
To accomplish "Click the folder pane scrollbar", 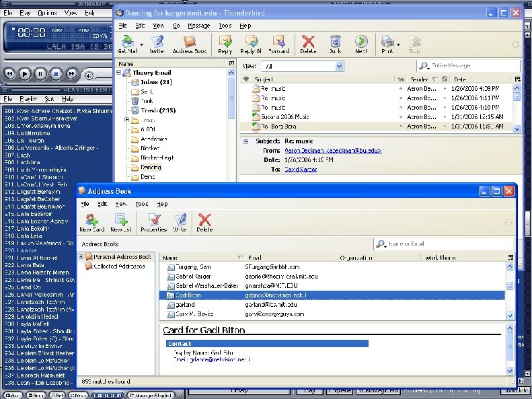I will click(x=231, y=98).
